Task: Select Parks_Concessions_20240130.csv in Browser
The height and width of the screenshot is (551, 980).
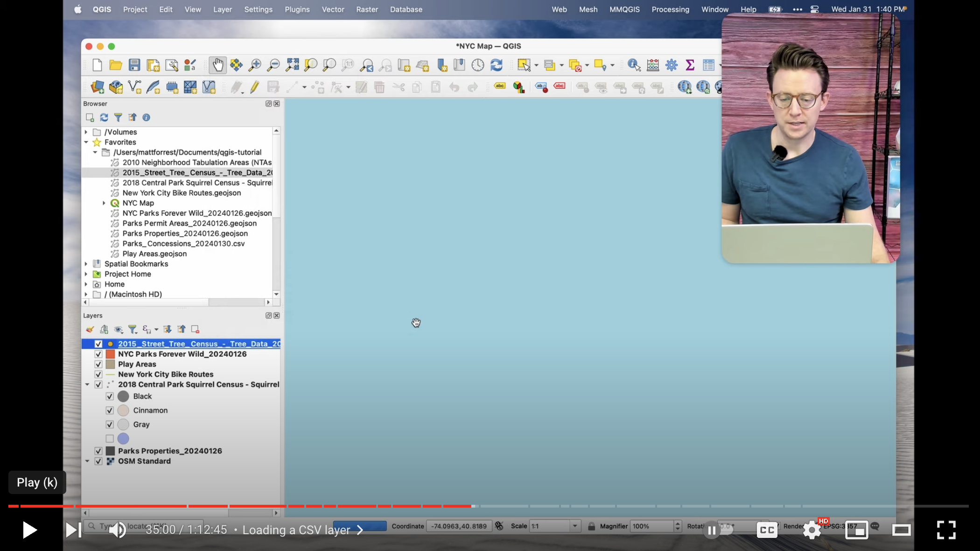Action: (x=183, y=244)
